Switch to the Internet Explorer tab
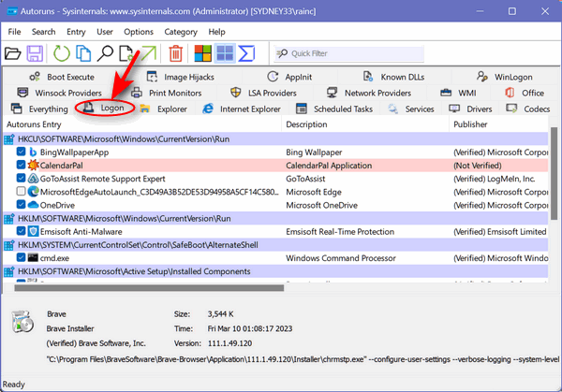This screenshot has height=392, width=562. (242, 109)
